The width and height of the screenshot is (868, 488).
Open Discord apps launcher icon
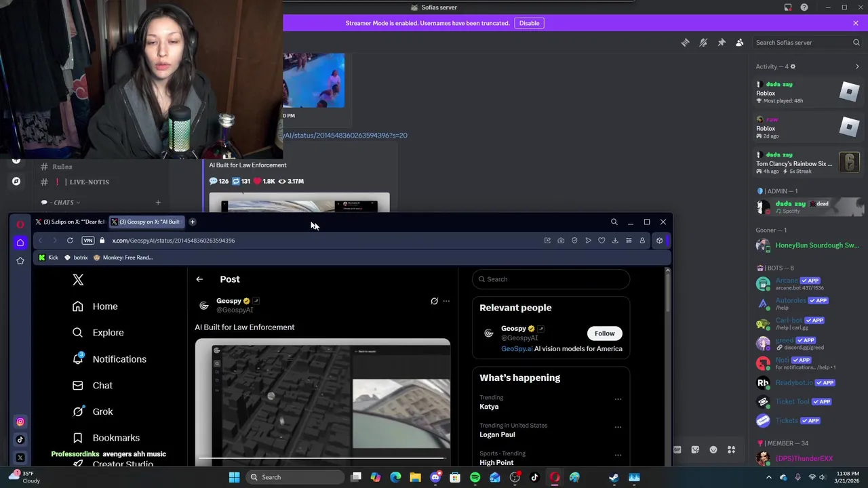pyautogui.click(x=731, y=449)
